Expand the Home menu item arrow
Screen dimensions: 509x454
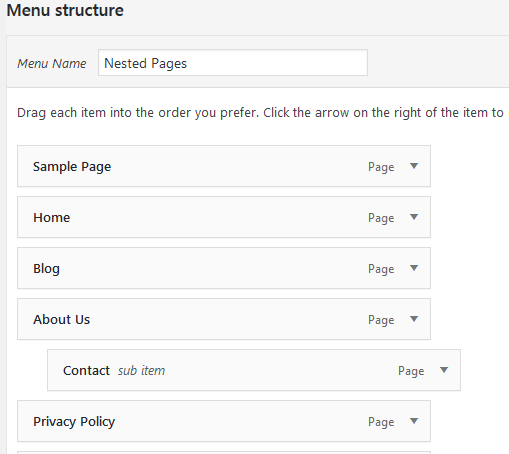click(x=414, y=217)
